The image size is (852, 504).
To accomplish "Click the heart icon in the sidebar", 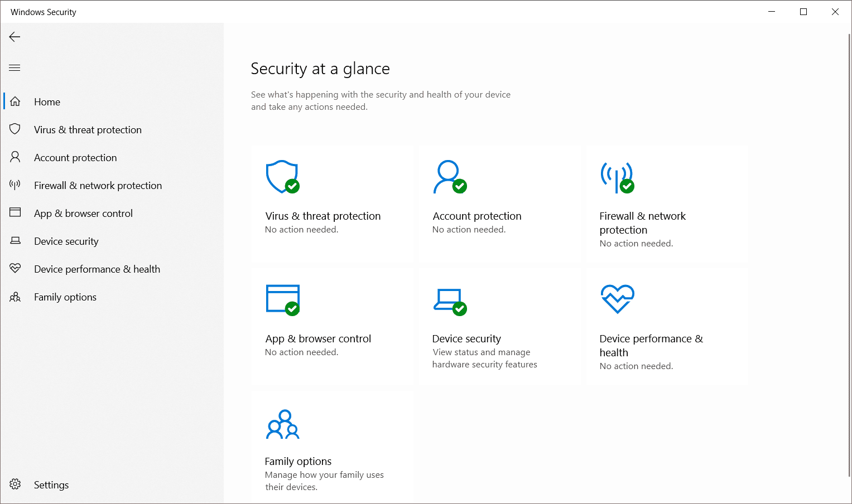I will click(15, 268).
